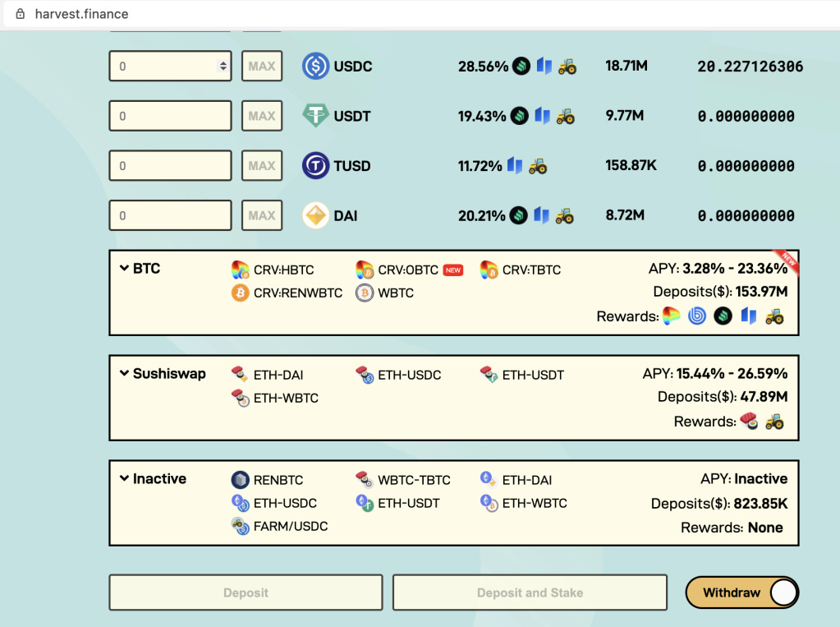Click the Deposit and Stake button
The image size is (840, 627).
coord(530,592)
